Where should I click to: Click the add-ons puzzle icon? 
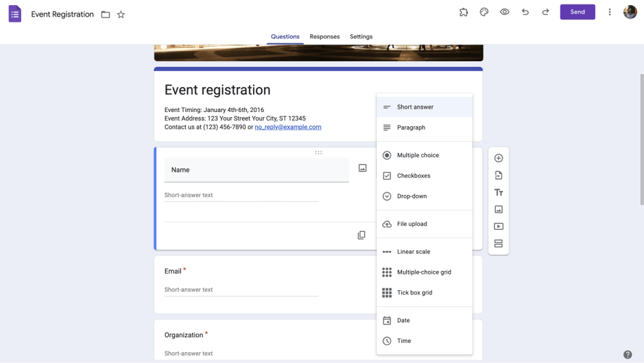pyautogui.click(x=464, y=12)
